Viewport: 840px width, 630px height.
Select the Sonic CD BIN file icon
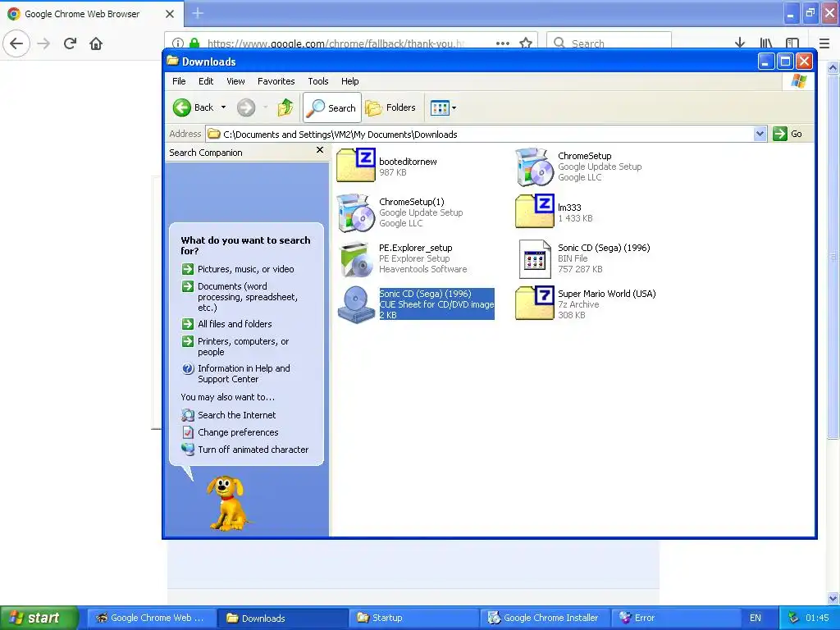(535, 259)
